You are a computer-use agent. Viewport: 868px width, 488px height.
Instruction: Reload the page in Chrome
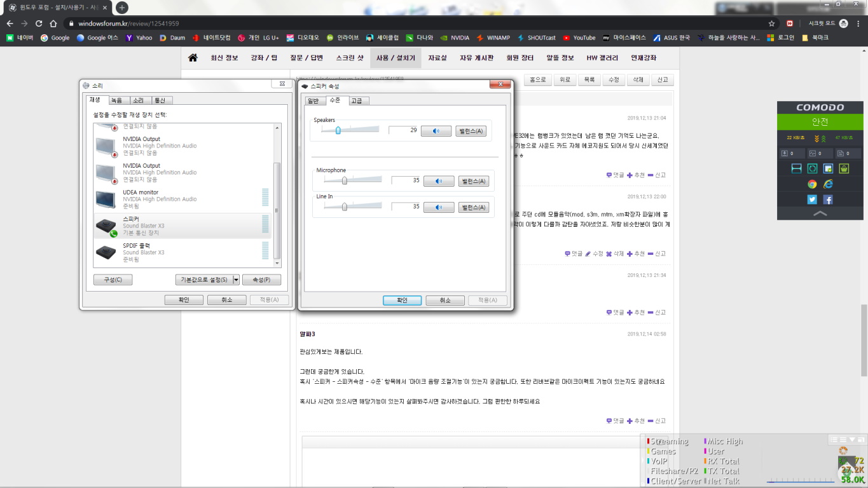pyautogui.click(x=39, y=24)
